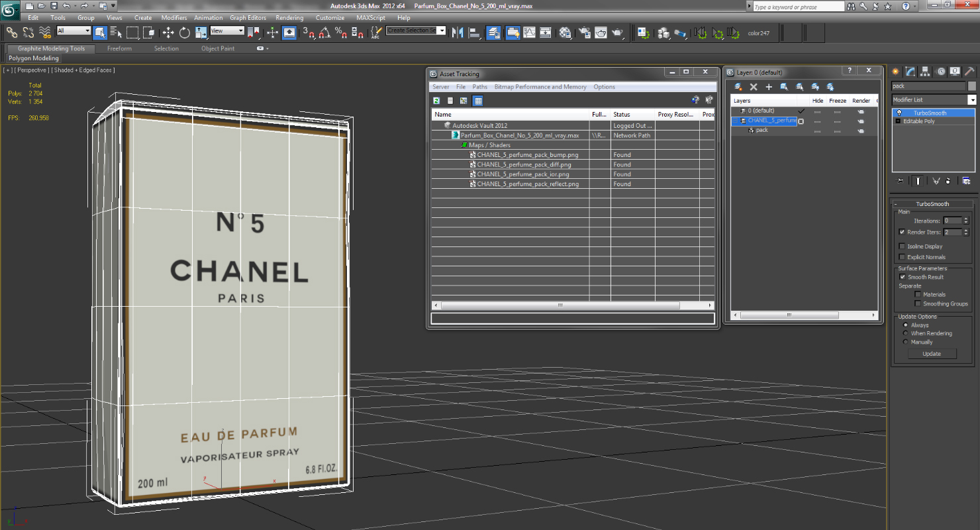Select CHANEL_5_perfume_pack_diff.png asset row
Screen dimensions: 980x530
[524, 164]
